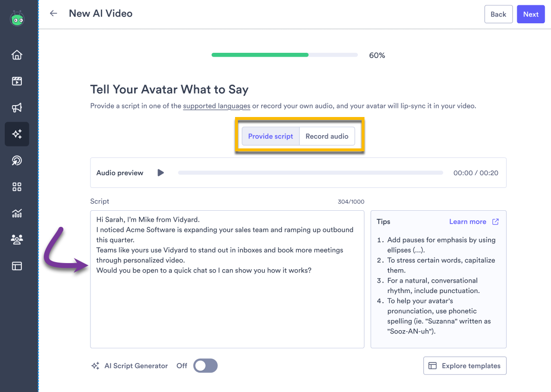Screen dimensions: 551x392
Task: Click the Explore templates button
Action: (x=464, y=365)
